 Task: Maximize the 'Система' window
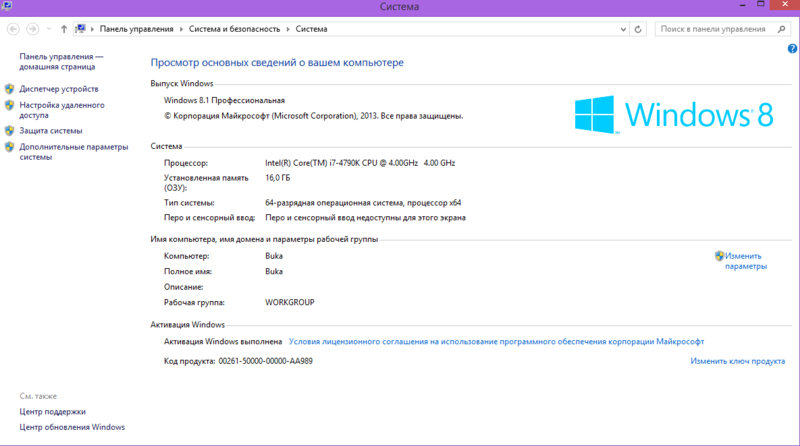(760, 5)
